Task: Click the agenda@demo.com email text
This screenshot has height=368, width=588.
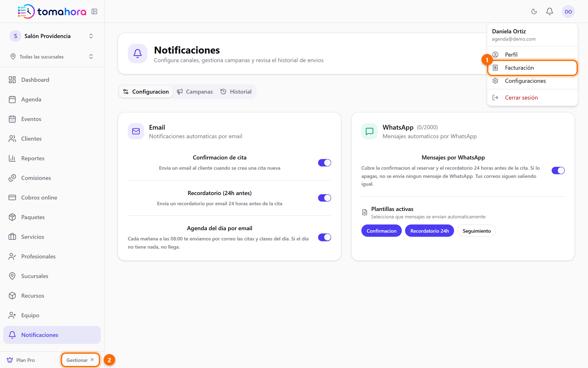Action: (x=514, y=39)
